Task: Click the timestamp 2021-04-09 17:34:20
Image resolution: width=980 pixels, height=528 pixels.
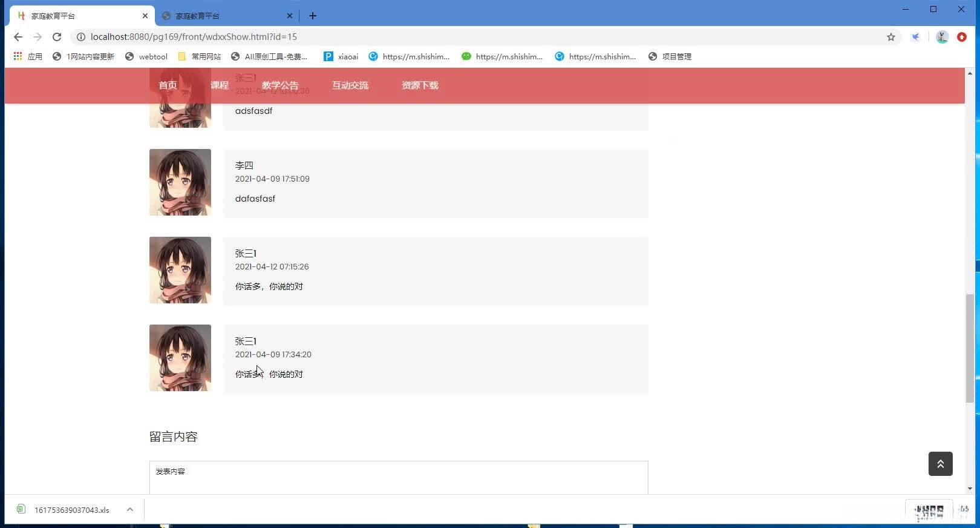Action: coord(273,355)
